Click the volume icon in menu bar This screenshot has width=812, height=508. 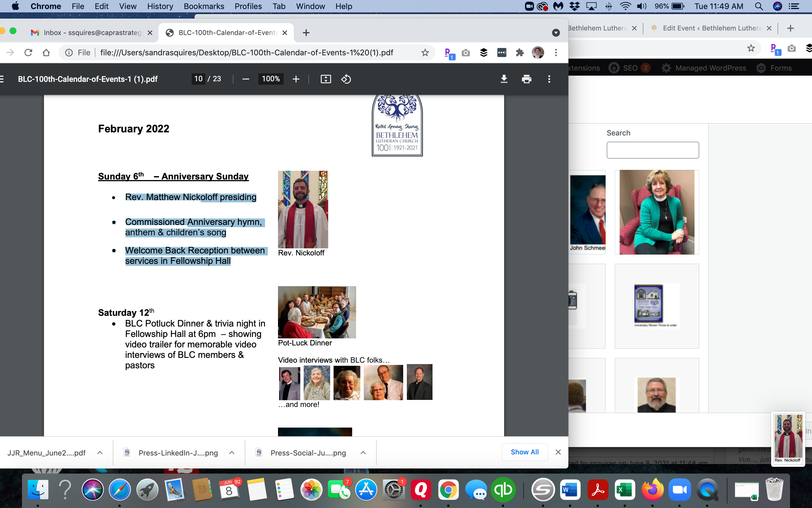pos(641,6)
